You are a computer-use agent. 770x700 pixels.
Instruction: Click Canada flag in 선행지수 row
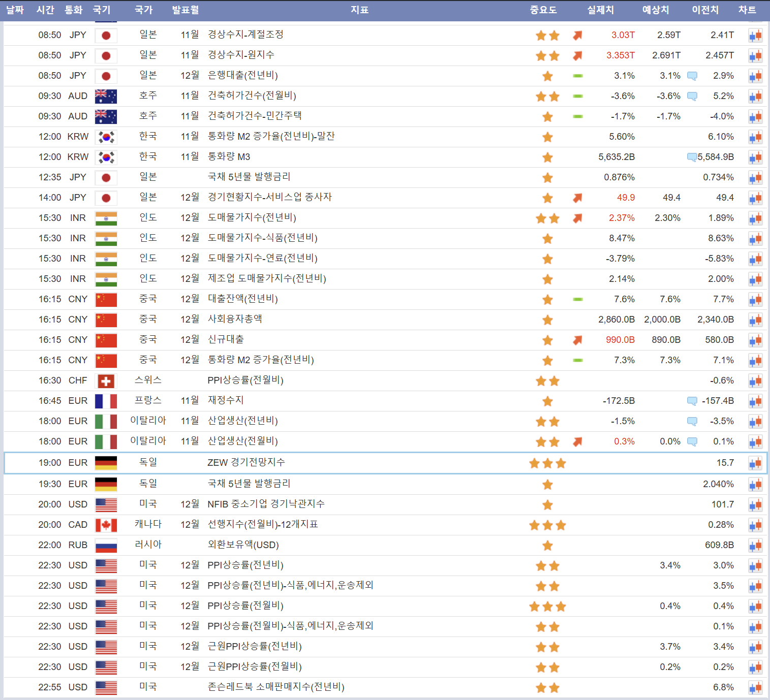click(x=106, y=525)
